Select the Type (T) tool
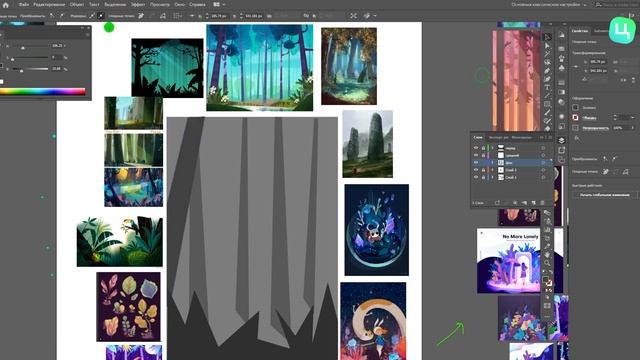 tap(547, 88)
